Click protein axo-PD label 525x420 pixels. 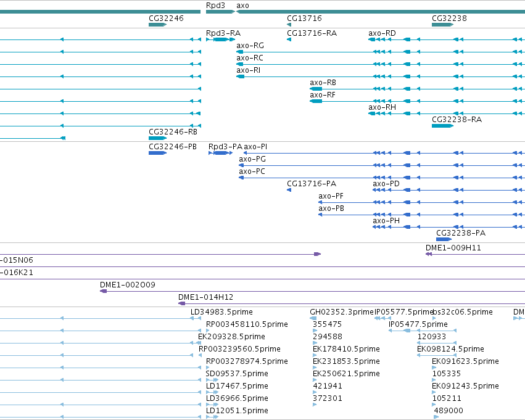[x=386, y=184]
